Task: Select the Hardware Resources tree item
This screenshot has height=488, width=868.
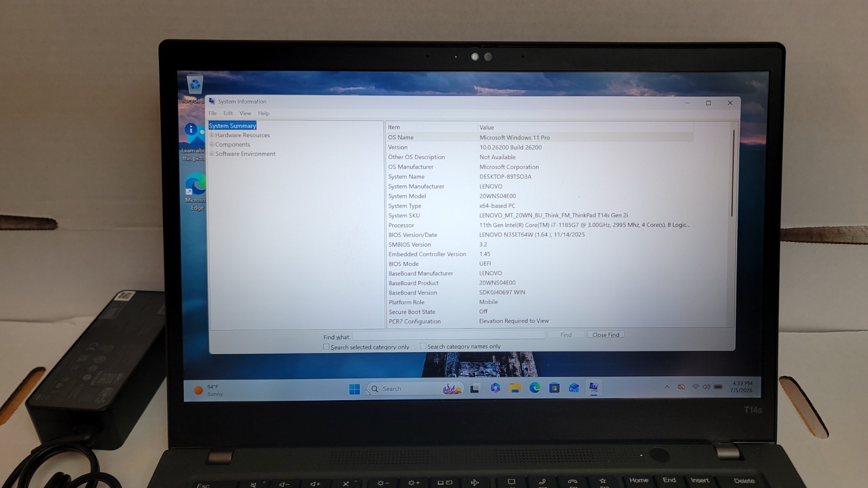Action: (242, 135)
